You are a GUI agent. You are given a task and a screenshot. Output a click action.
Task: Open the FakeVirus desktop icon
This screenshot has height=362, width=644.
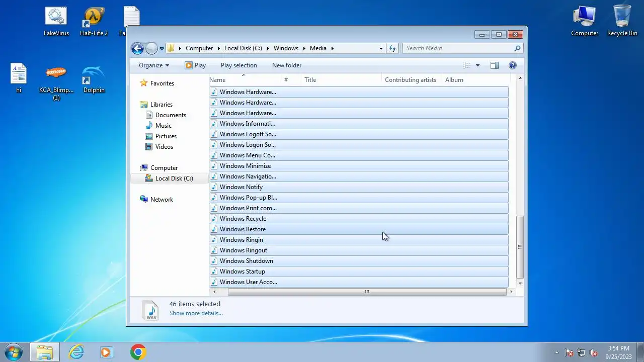click(x=56, y=22)
